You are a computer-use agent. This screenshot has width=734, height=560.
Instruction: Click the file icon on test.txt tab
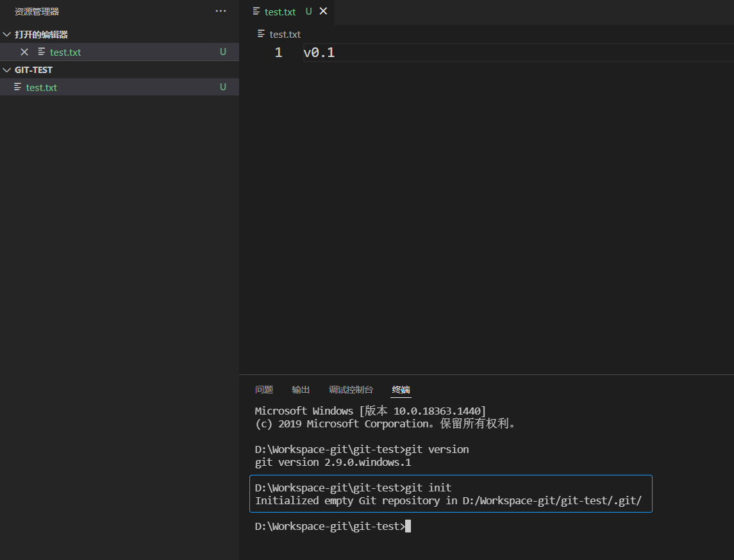256,12
